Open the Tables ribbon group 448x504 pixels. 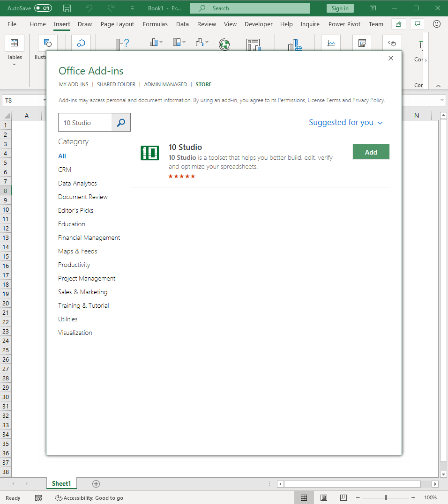click(x=15, y=51)
